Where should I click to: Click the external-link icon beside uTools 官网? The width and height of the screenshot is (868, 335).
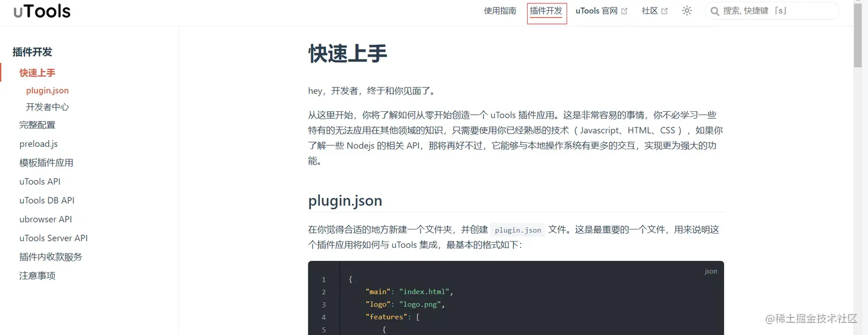(624, 11)
